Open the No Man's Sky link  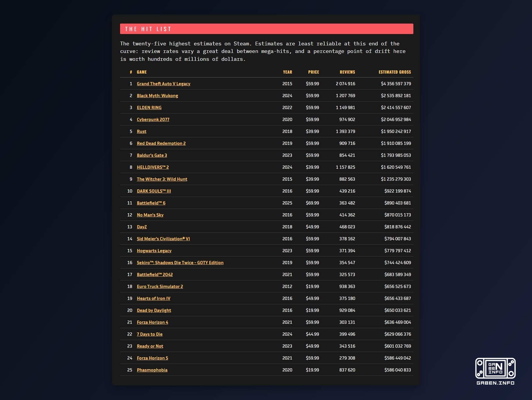click(150, 215)
